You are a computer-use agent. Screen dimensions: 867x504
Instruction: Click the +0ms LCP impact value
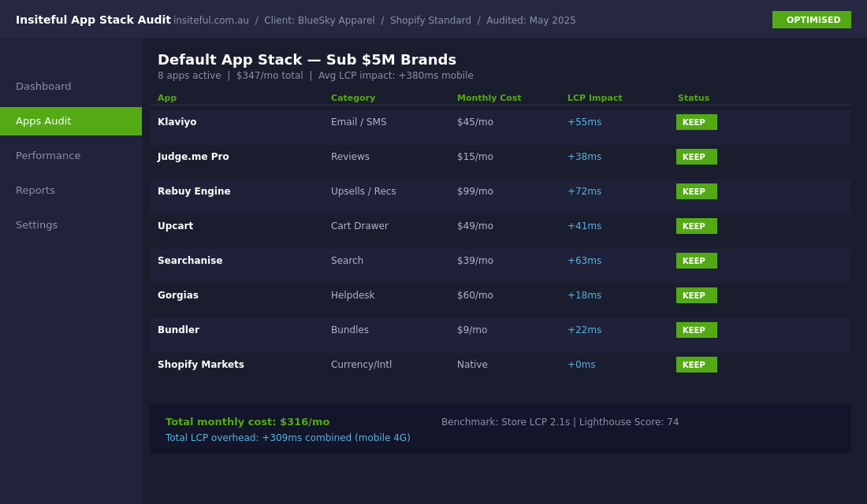click(x=581, y=365)
